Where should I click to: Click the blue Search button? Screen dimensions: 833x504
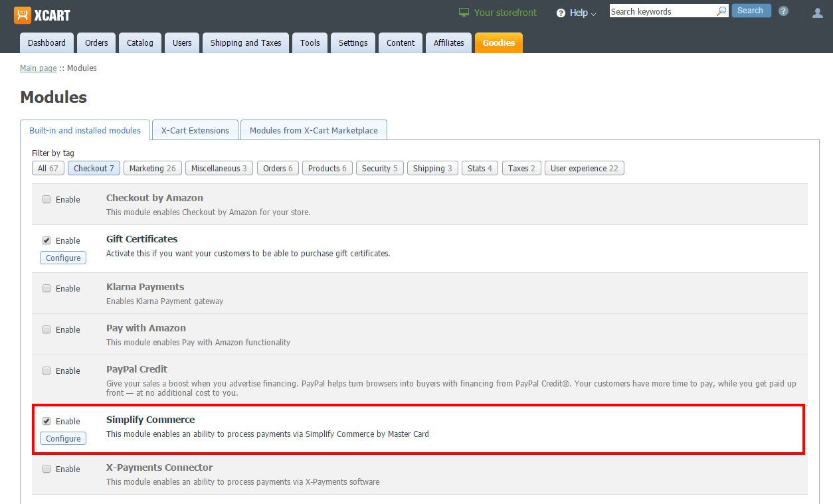[751, 11]
